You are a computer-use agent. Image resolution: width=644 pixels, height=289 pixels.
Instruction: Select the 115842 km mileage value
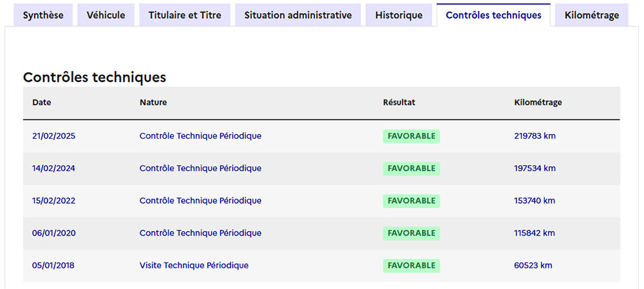coord(535,233)
